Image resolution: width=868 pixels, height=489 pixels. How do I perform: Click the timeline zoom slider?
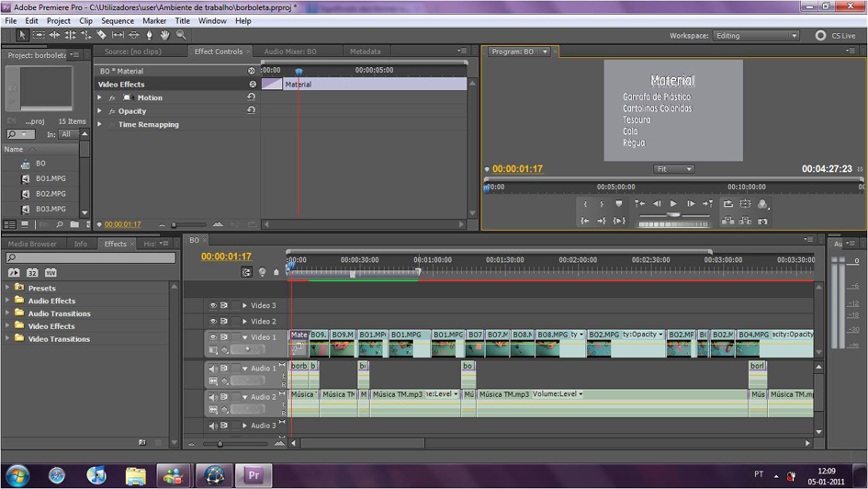(x=220, y=444)
